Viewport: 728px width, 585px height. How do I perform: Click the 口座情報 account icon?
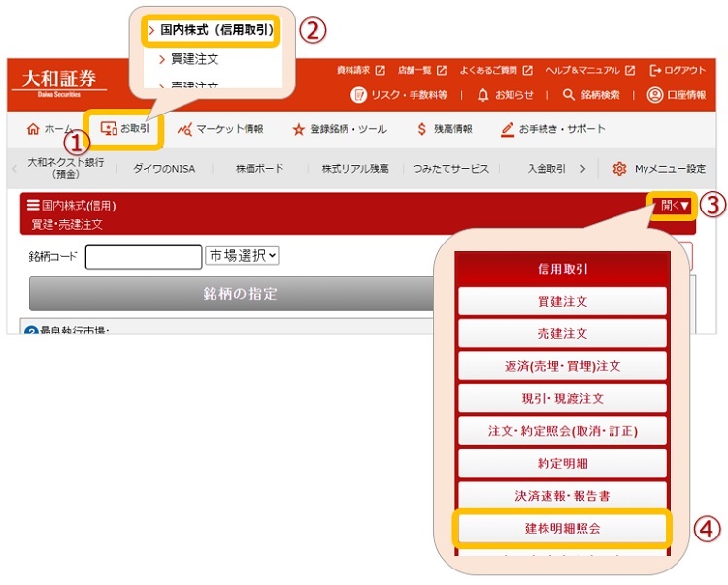[x=654, y=94]
